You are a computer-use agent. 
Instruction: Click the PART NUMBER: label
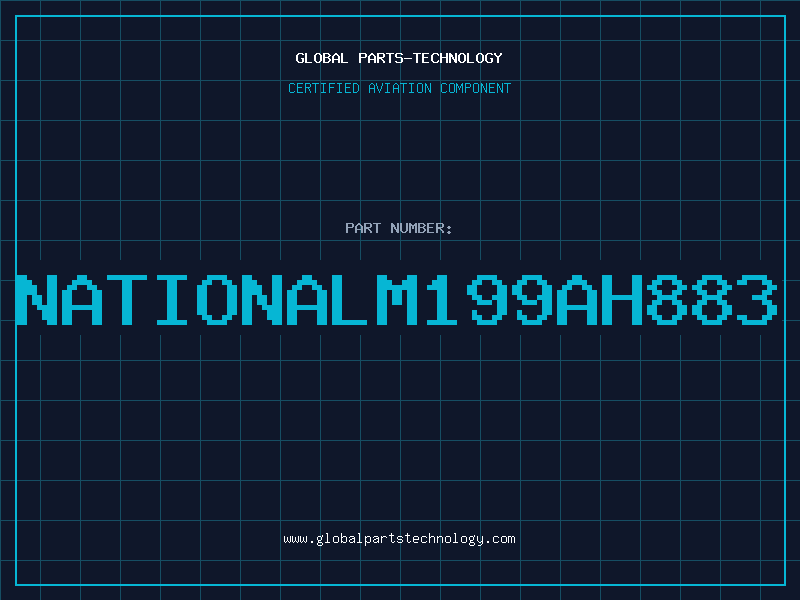399,228
